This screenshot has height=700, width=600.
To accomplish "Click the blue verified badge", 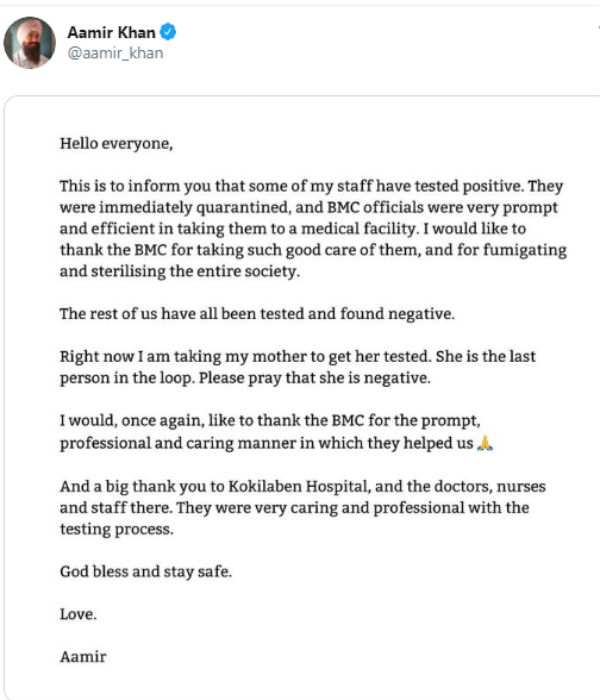I will click(168, 32).
